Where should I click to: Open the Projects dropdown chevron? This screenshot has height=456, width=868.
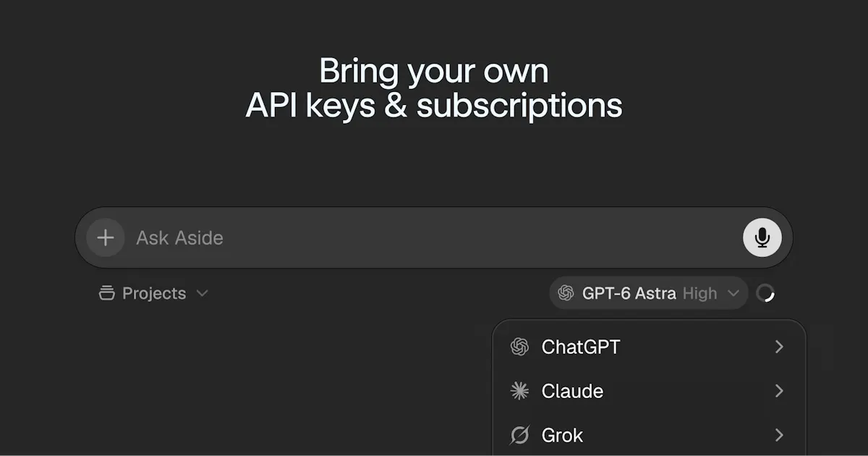(x=203, y=293)
